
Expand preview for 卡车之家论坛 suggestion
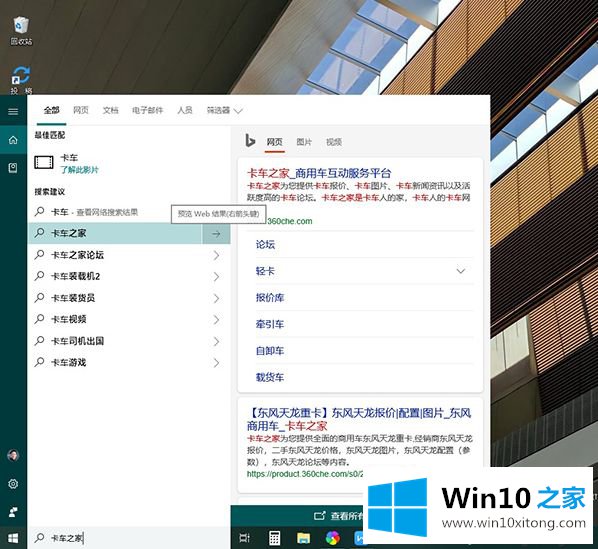tap(216, 255)
